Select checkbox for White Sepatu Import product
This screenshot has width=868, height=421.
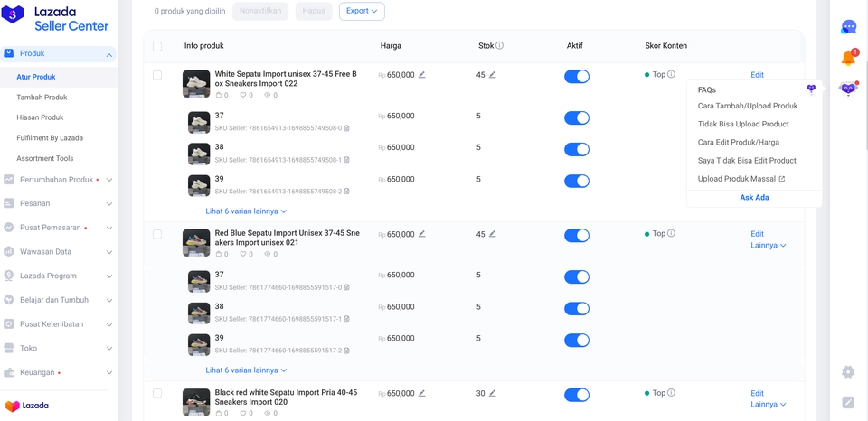click(157, 75)
